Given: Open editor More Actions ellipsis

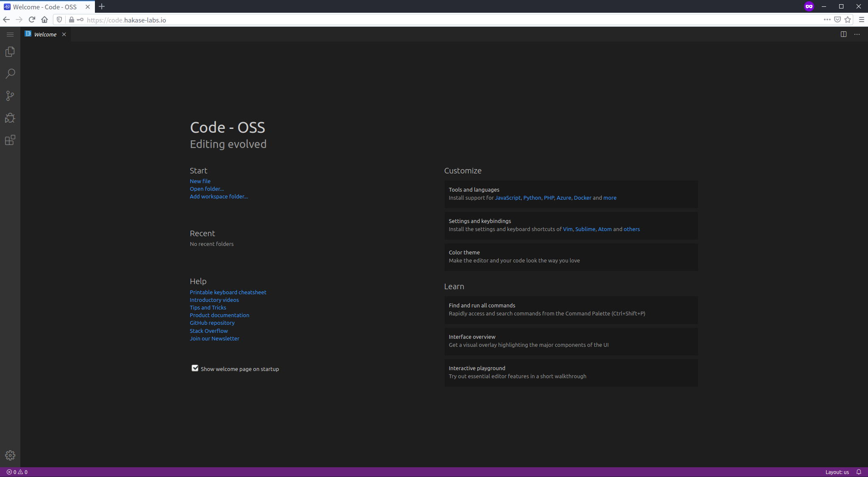Looking at the screenshot, I should (857, 34).
